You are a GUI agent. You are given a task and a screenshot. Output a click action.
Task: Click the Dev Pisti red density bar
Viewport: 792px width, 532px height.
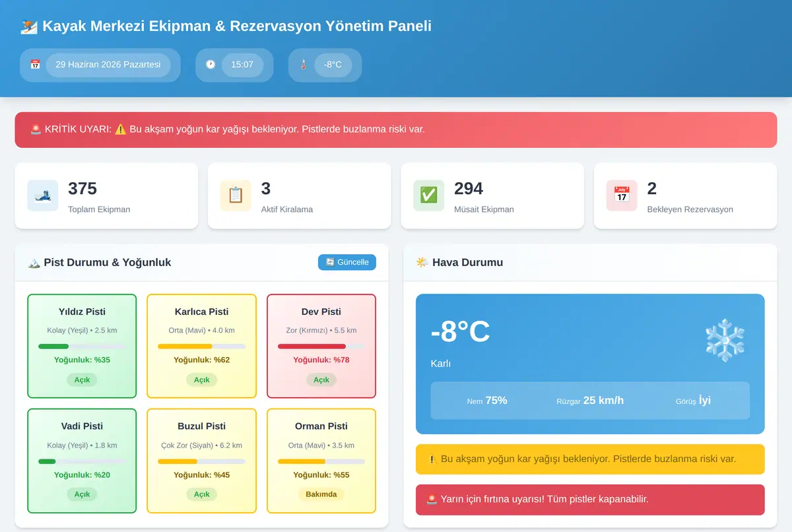pos(321,347)
